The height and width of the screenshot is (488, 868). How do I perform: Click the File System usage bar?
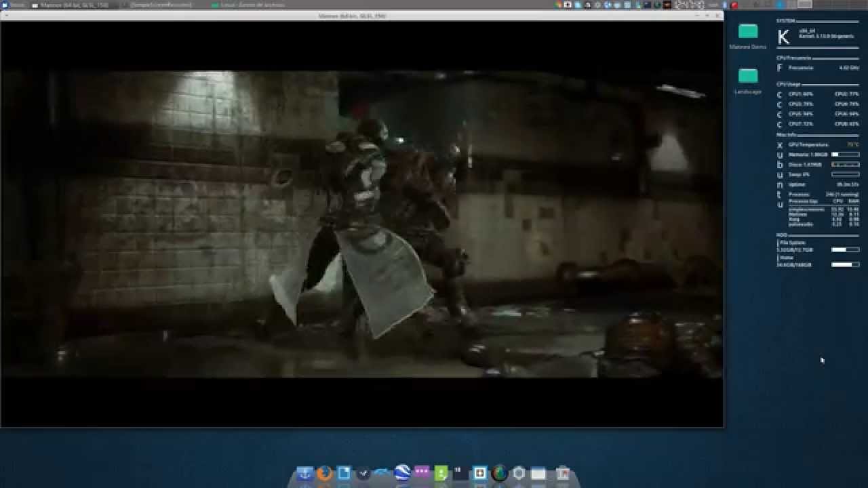(x=845, y=249)
